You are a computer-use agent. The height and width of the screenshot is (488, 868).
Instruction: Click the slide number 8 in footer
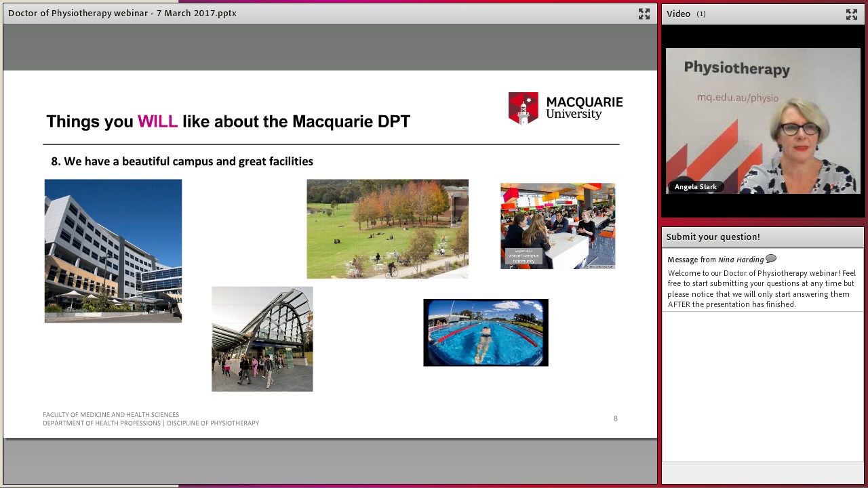click(x=616, y=418)
